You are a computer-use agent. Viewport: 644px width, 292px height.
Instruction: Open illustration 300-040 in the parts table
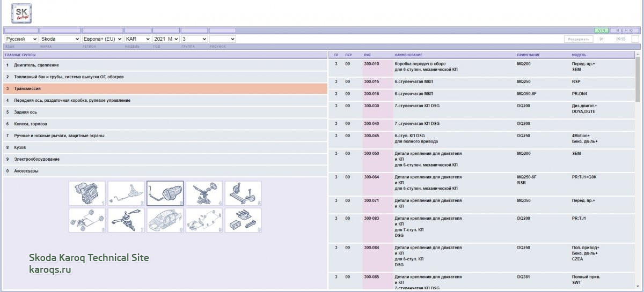point(371,124)
